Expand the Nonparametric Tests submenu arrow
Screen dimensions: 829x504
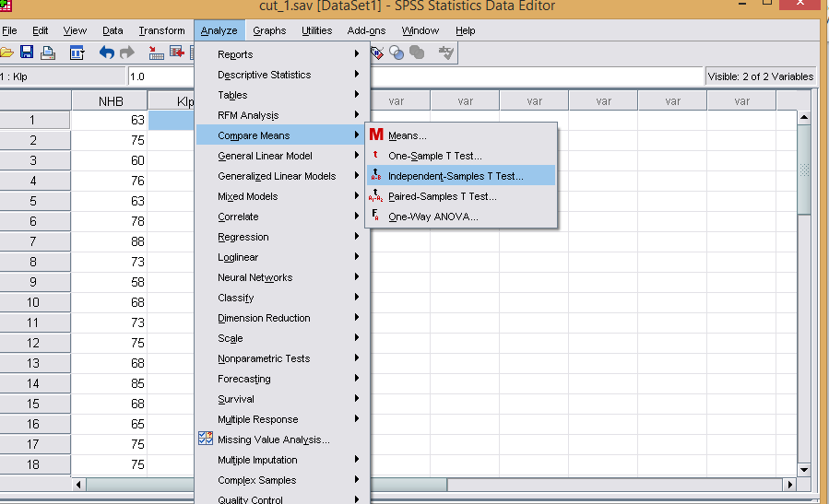click(x=357, y=358)
